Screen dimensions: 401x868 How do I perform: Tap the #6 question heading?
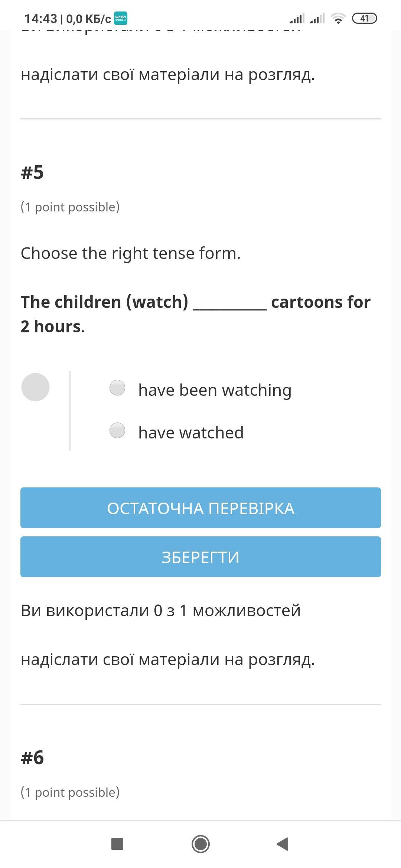pyautogui.click(x=32, y=757)
